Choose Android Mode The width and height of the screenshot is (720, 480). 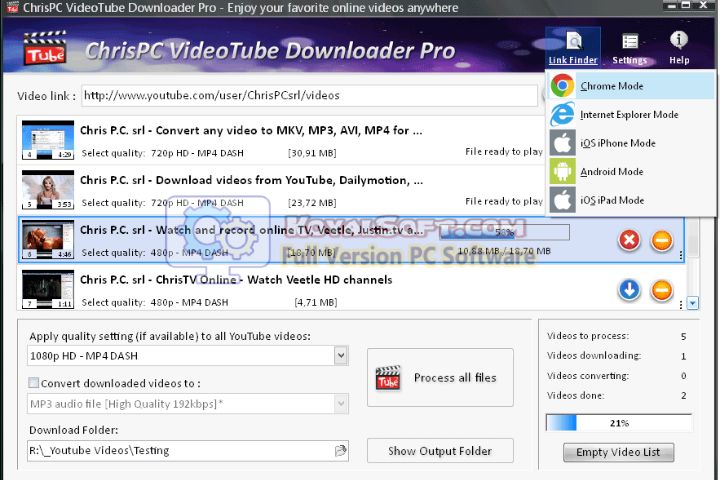(632, 171)
